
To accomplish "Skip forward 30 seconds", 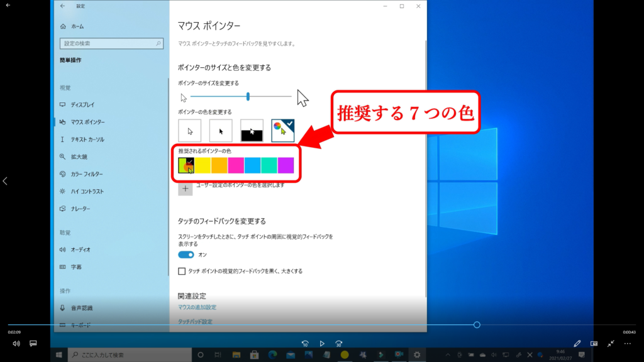I will click(339, 344).
